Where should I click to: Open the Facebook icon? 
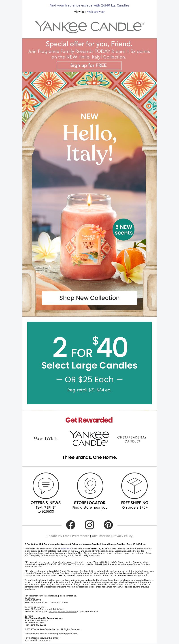point(71,525)
